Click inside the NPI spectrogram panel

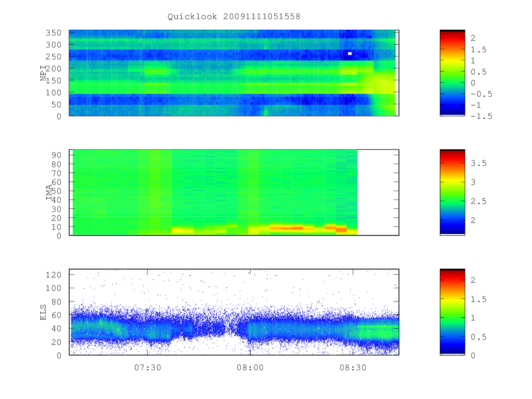(x=234, y=73)
